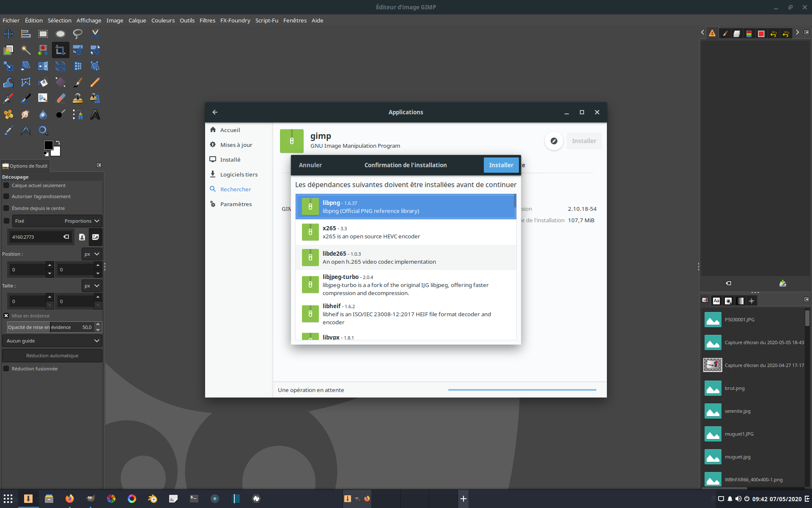Select the Bucket Fill tool
The width and height of the screenshot is (812, 508).
[43, 83]
